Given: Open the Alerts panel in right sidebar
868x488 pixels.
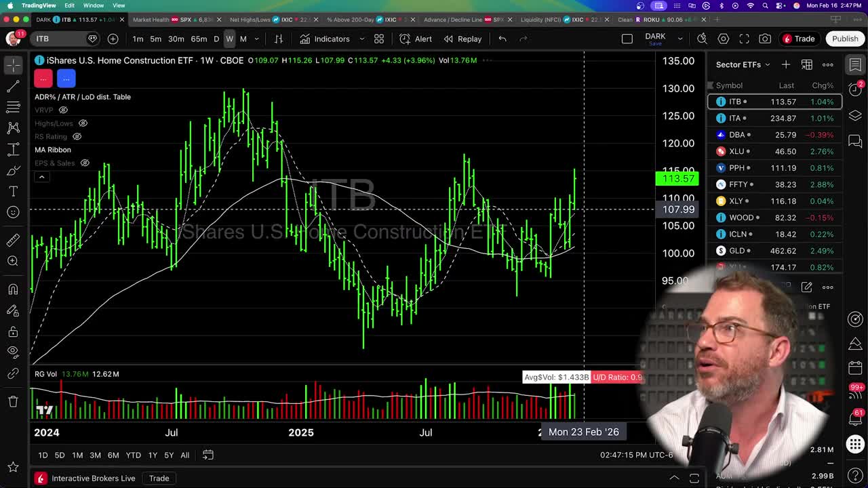Looking at the screenshot, I should pos(855,89).
